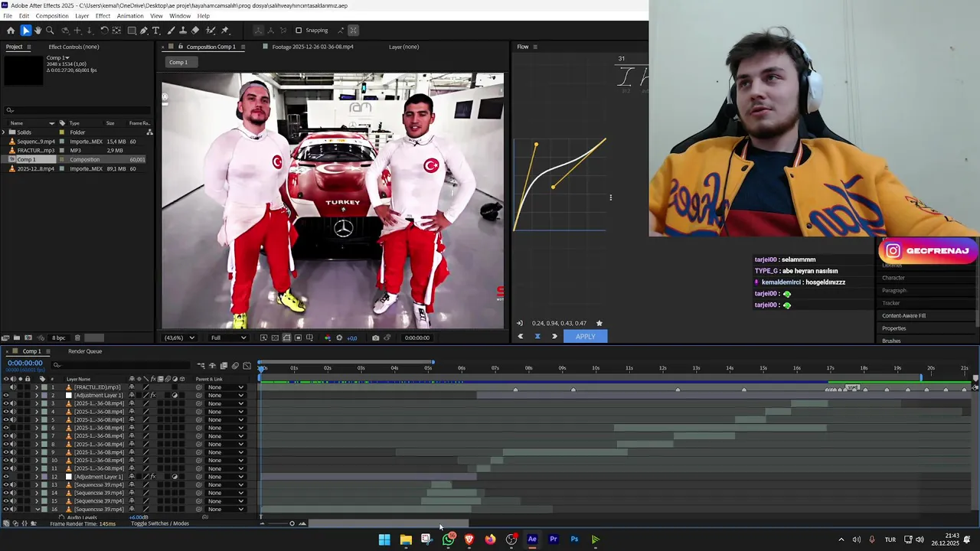Click the Home icon in the toolbar
This screenshot has height=551, width=980.
[x=11, y=31]
